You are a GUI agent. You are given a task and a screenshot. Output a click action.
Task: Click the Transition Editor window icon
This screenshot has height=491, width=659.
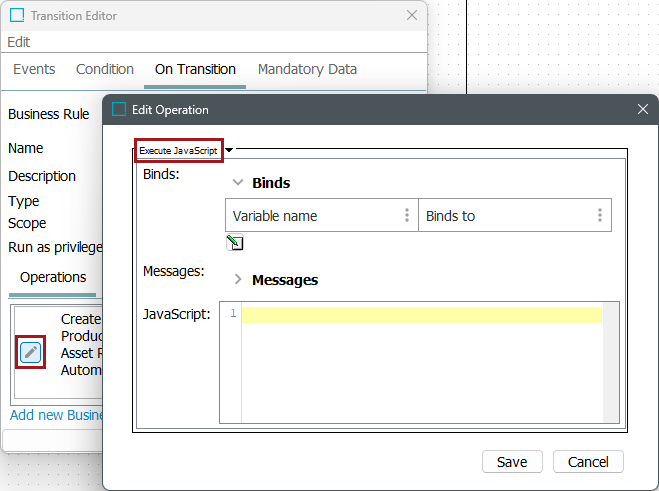pos(17,16)
